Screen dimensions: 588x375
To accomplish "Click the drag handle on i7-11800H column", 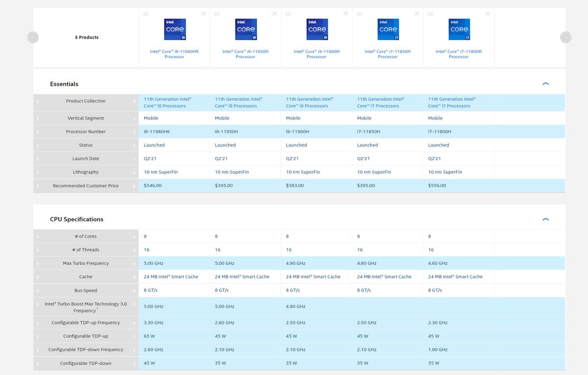I will (430, 14).
